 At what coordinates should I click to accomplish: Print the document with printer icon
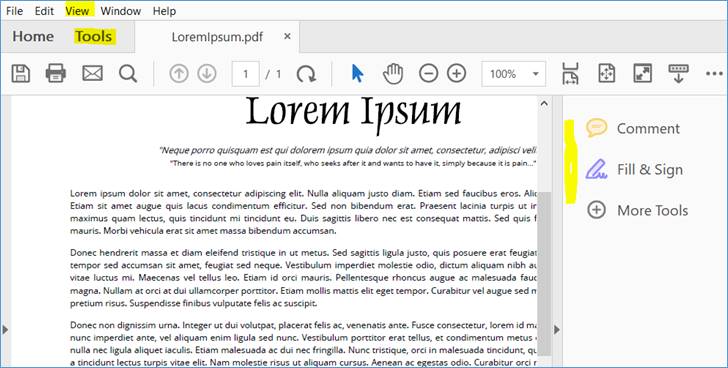tap(56, 73)
